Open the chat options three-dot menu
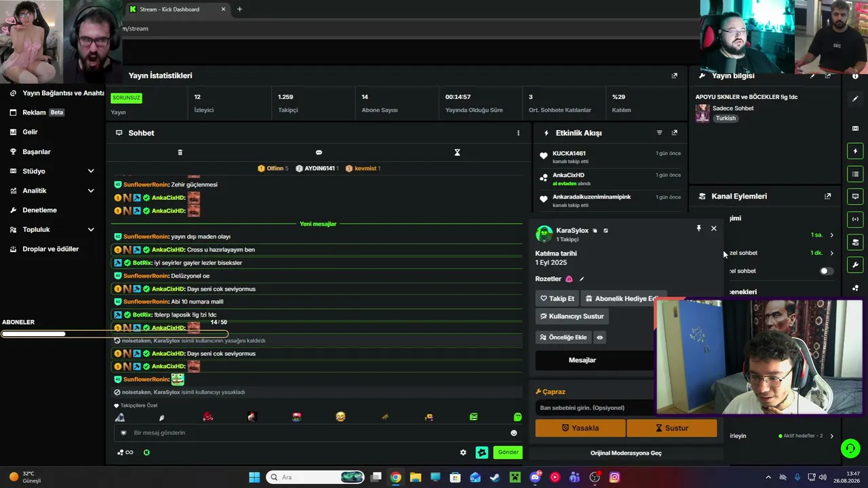868x488 pixels. tap(518, 133)
